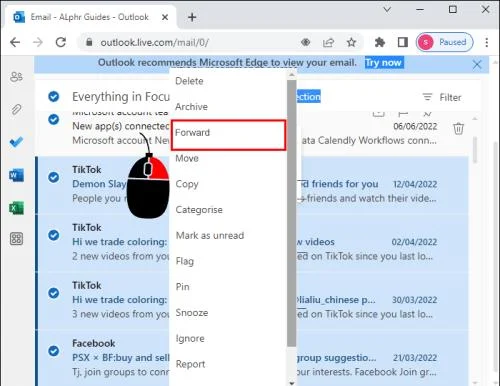Open the 21/03/2022 Facebook email

click(x=252, y=358)
